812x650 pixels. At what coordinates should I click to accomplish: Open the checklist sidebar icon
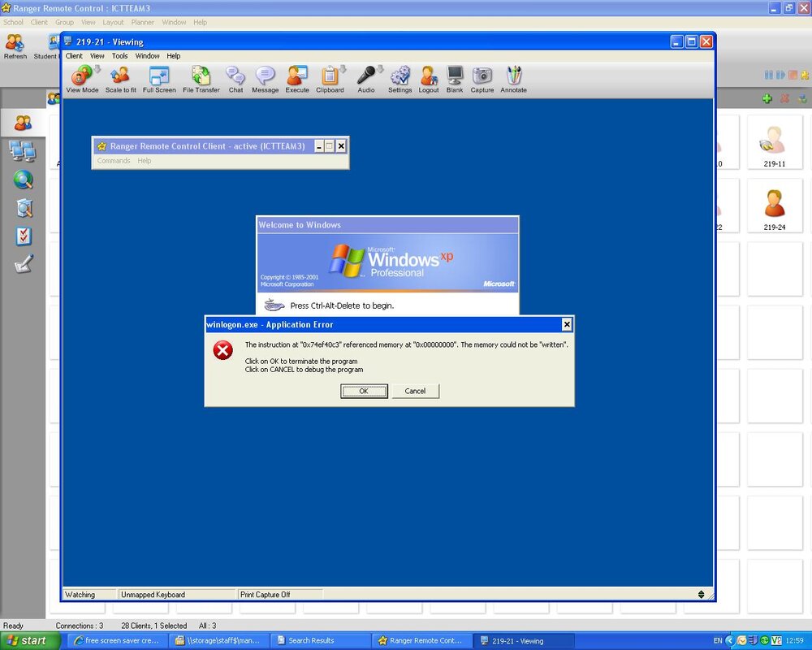[x=24, y=236]
